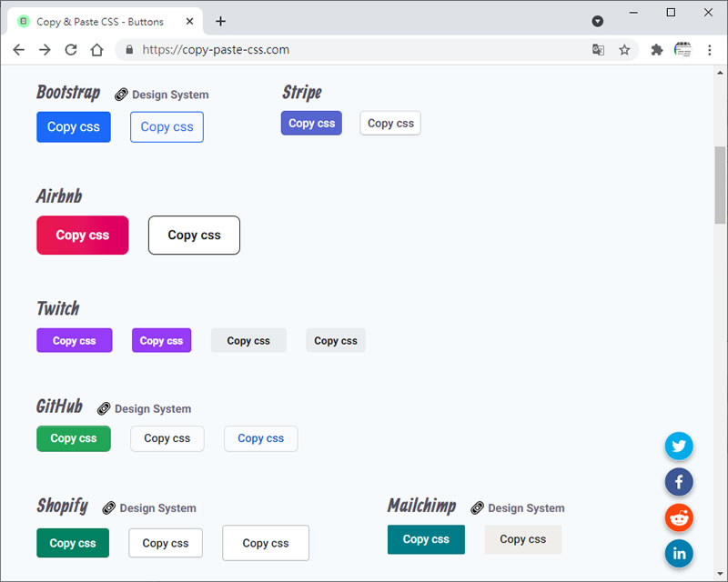Share on Reddit floating icon

tap(679, 517)
